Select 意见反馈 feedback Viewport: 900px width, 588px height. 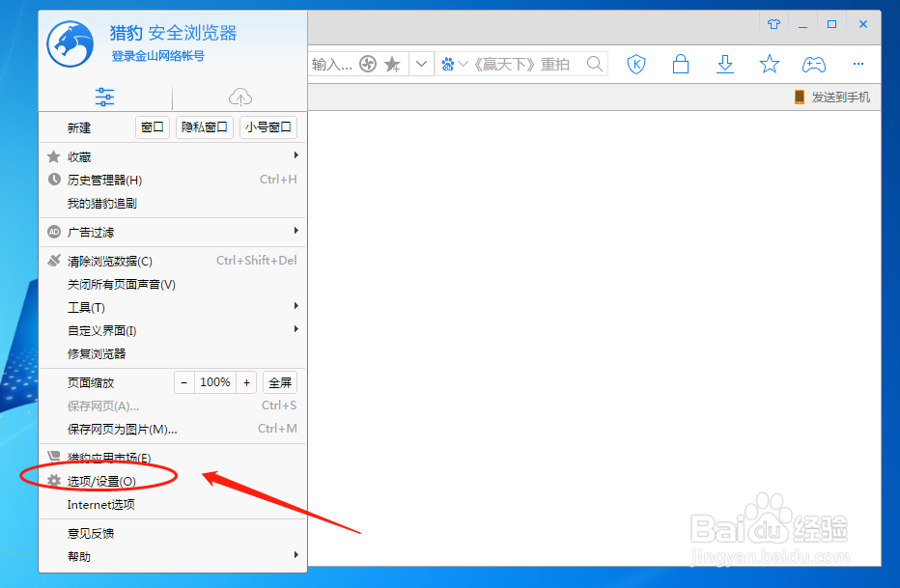pos(172,533)
